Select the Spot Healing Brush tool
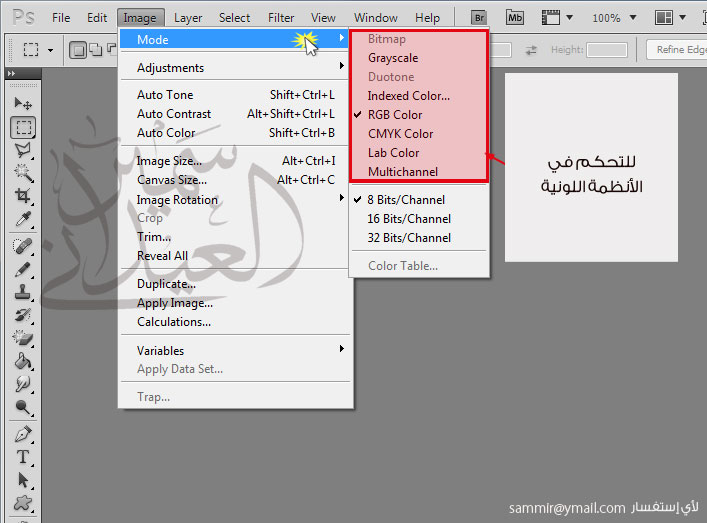The image size is (707, 523). coord(23,246)
